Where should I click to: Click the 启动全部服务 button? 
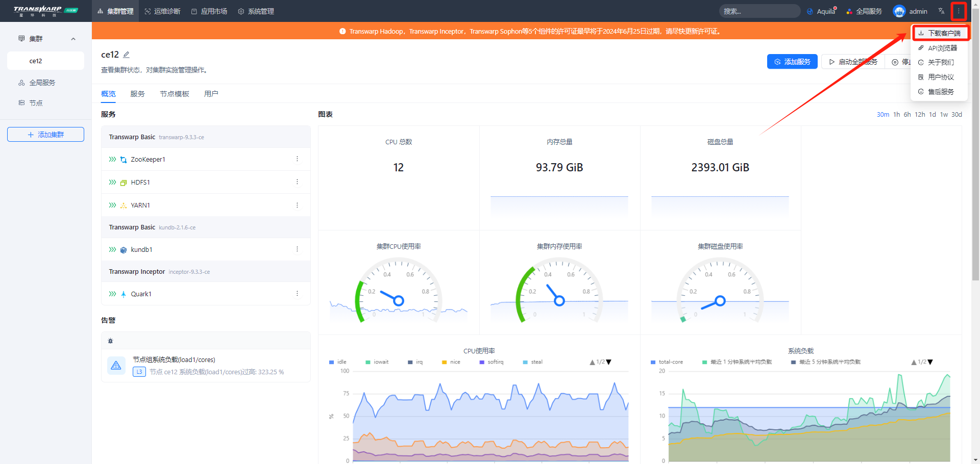[853, 62]
